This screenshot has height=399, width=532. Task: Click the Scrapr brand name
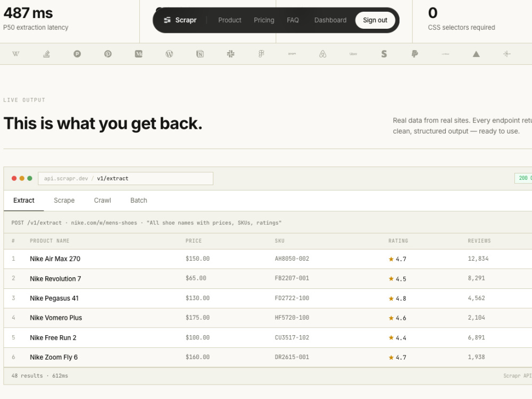[186, 20]
